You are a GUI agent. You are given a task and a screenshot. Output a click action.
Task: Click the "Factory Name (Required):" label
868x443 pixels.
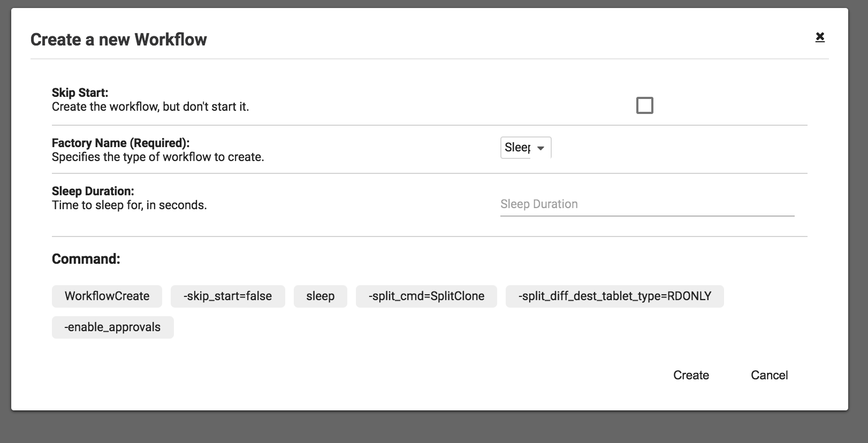point(120,143)
